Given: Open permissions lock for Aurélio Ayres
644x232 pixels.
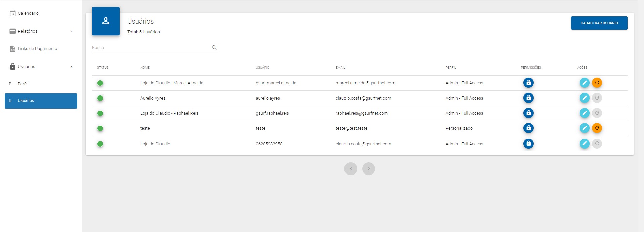Looking at the screenshot, I should 528,98.
